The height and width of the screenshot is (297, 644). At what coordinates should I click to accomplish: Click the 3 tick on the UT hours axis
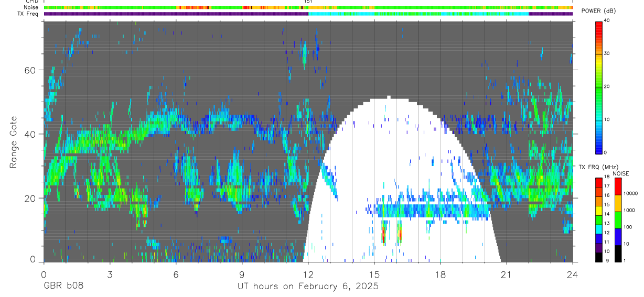[x=110, y=274]
